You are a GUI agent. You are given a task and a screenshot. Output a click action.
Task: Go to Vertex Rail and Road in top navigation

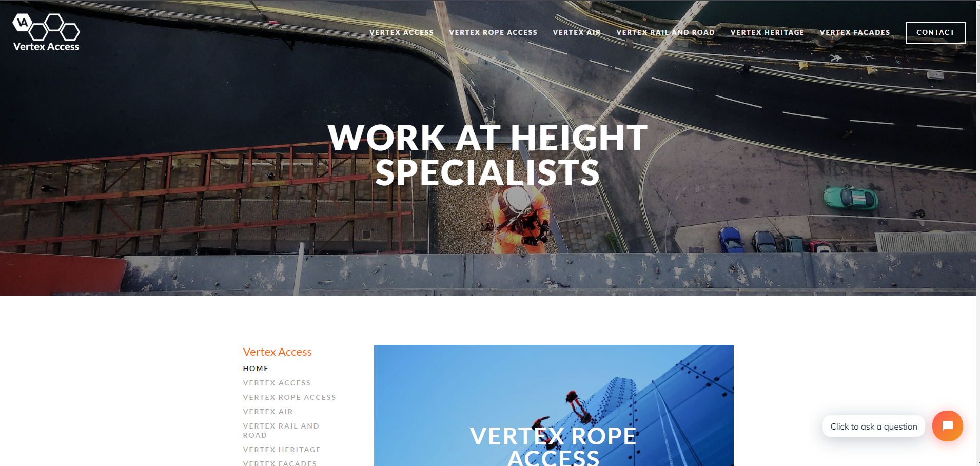665,32
